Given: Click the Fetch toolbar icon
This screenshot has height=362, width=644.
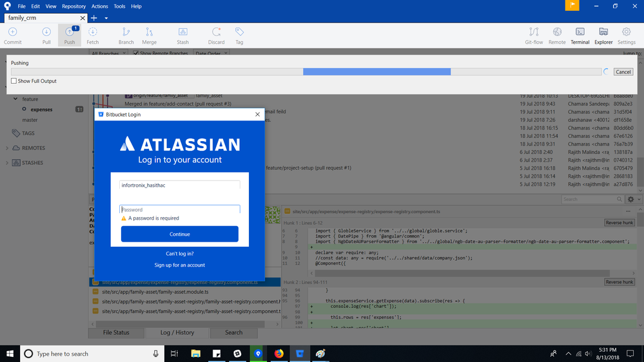Looking at the screenshot, I should click(x=93, y=35).
